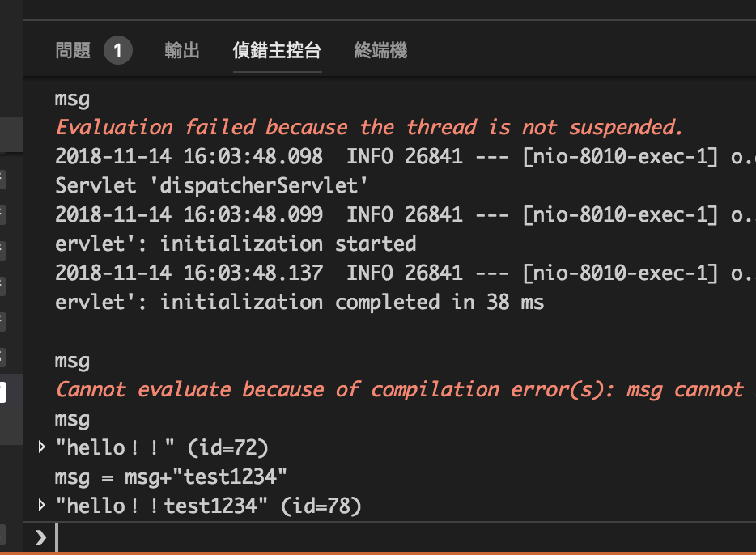Click the log entry timestamped 16:03:48.098
Image resolution: width=756 pixels, height=555 pixels.
tap(405, 157)
